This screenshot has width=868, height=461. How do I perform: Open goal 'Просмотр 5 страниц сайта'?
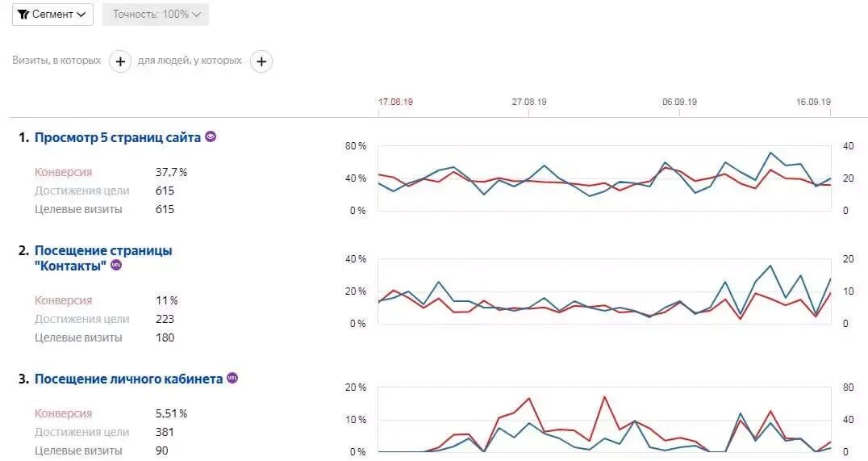(117, 137)
